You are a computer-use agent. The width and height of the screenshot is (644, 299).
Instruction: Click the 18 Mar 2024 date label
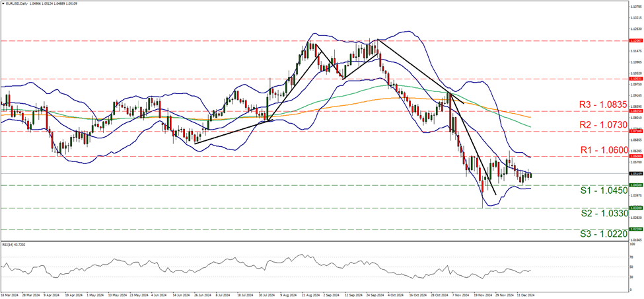coord(11,296)
